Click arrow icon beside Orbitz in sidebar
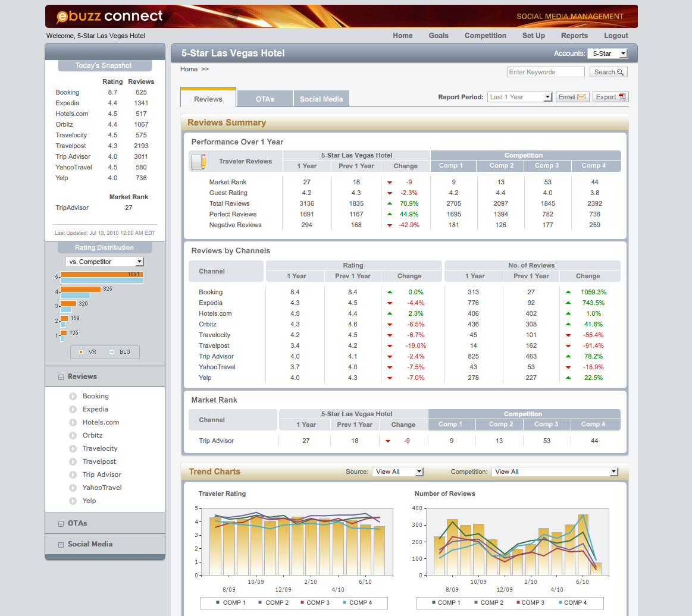This screenshot has height=616, width=692. [73, 435]
